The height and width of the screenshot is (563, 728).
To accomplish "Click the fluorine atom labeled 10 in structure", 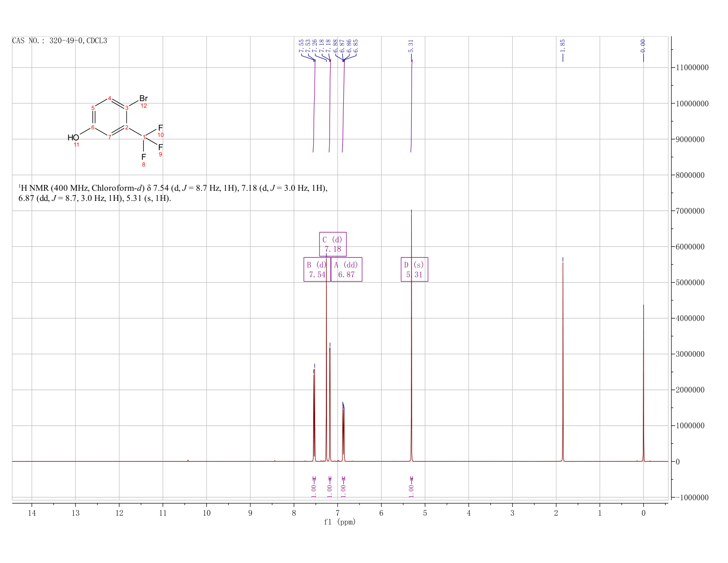I will pos(161,128).
